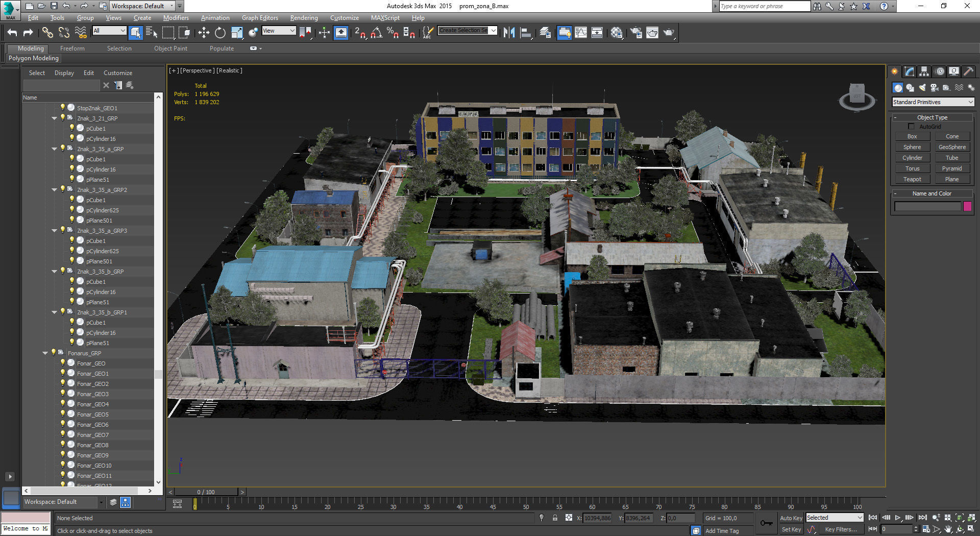Click the Pyramid primitive button
Screen dimensions: 980x536
point(952,169)
